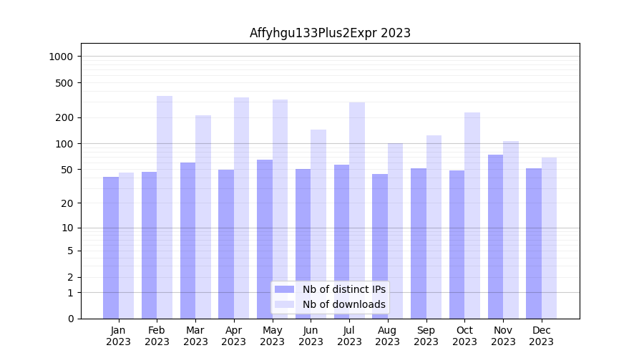Click the Dec 2023 downloads bar
This screenshot has width=644, height=358.
click(549, 238)
